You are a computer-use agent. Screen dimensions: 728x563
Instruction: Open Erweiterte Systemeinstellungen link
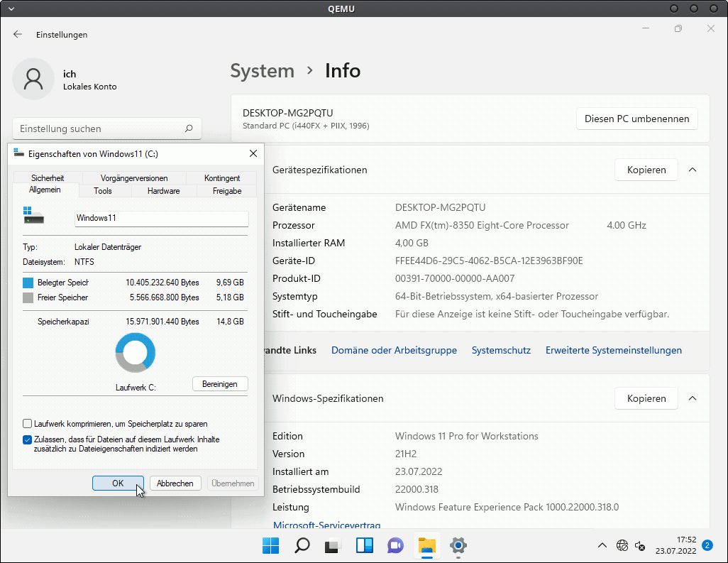613,350
